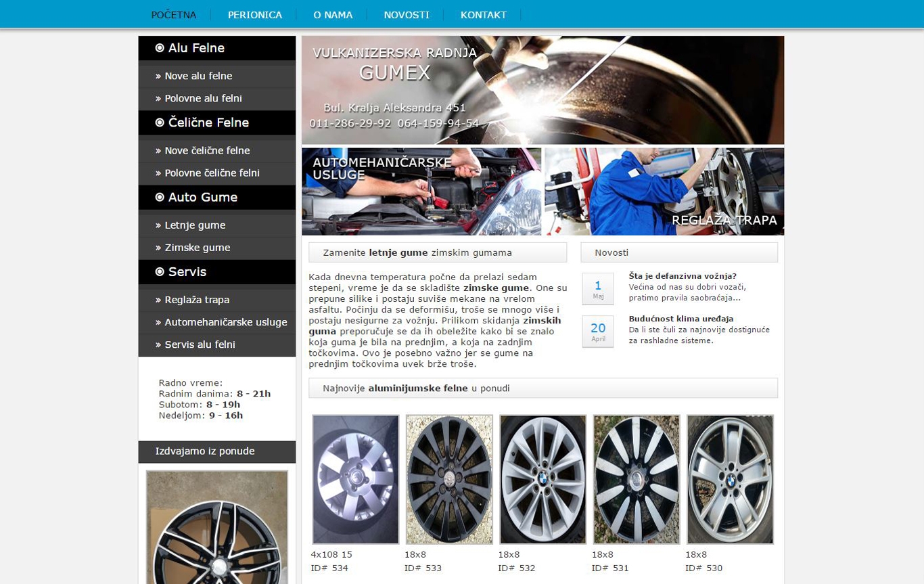Click the 'ID# 533' label

(x=423, y=568)
